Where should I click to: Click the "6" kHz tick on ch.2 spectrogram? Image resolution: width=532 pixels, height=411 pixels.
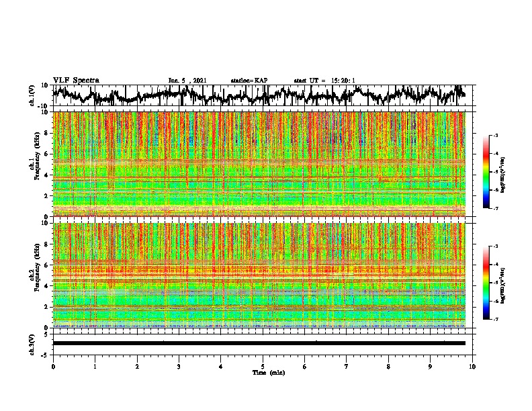pos(46,265)
